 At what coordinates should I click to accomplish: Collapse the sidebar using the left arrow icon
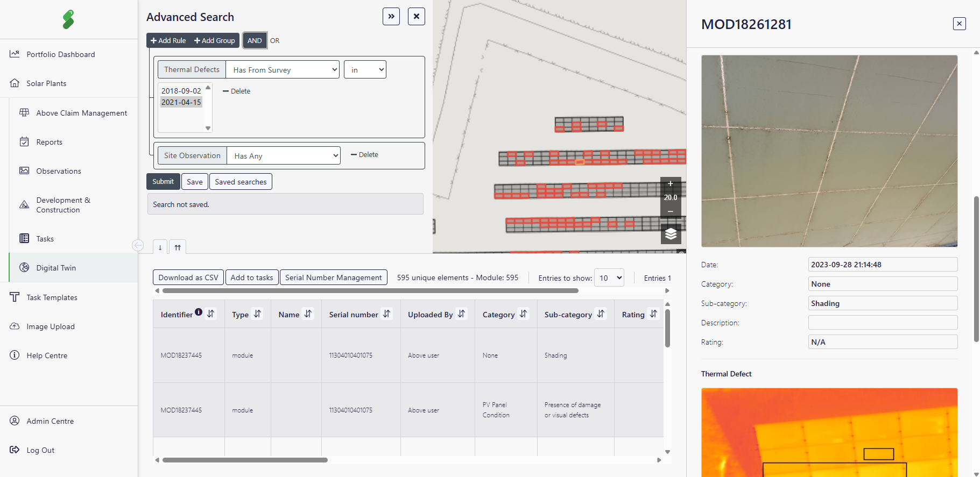(138, 245)
